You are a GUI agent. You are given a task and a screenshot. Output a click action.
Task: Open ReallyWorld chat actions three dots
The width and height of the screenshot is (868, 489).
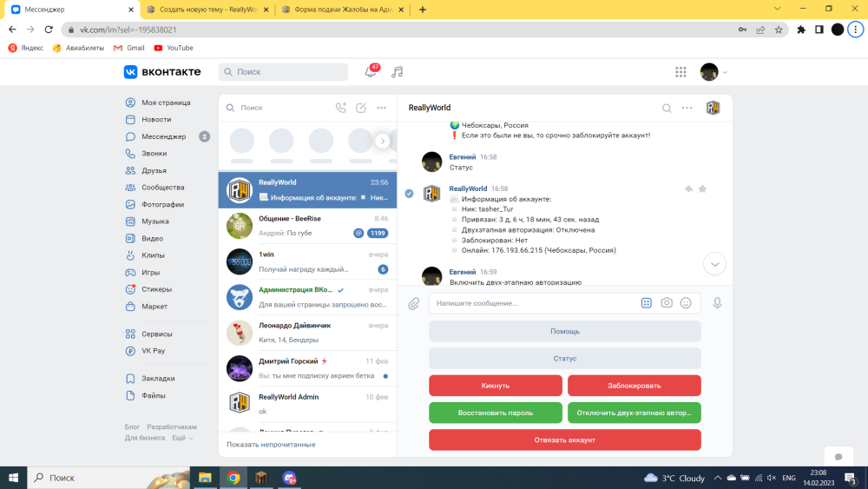point(687,108)
